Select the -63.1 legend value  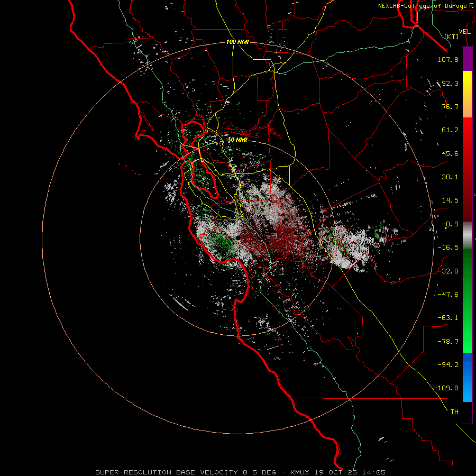(x=448, y=318)
